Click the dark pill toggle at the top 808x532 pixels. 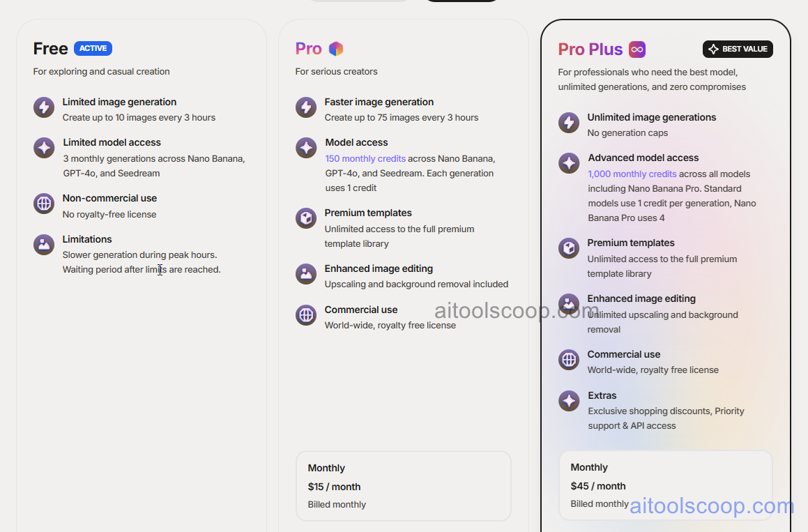(x=462, y=1)
